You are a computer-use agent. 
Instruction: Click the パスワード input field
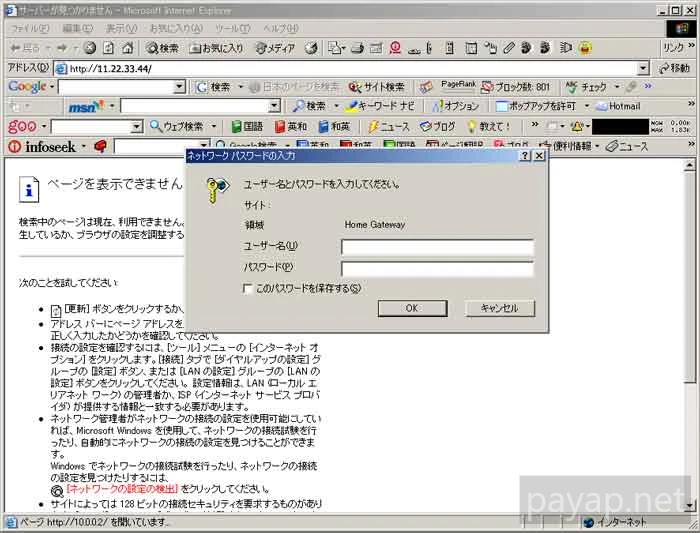point(438,269)
